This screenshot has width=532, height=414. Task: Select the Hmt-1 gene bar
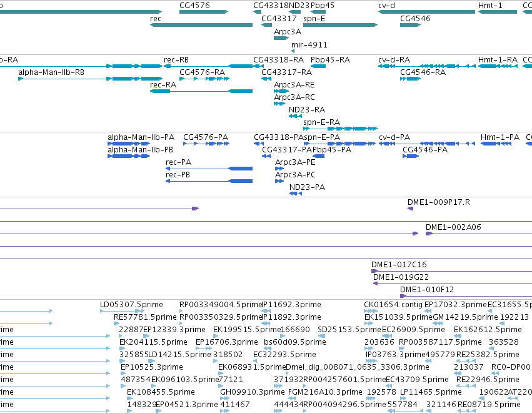pos(498,12)
